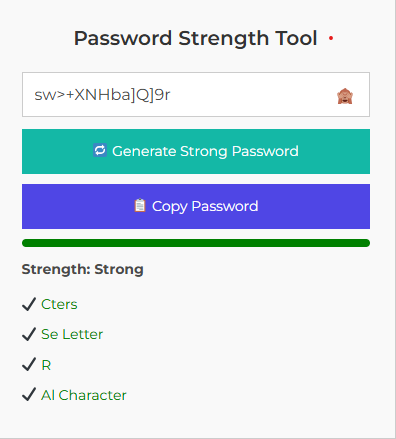
Task: Click the Copy Password button
Action: click(x=196, y=206)
